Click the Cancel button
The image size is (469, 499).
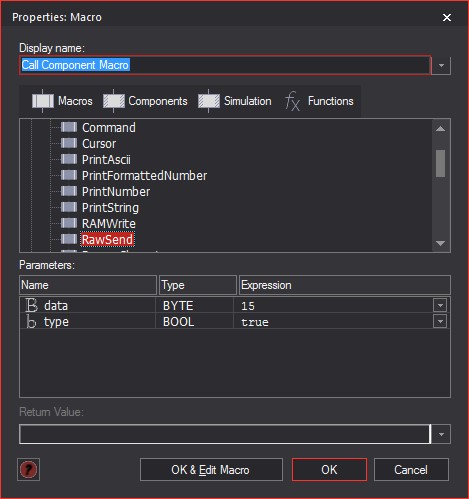411,470
